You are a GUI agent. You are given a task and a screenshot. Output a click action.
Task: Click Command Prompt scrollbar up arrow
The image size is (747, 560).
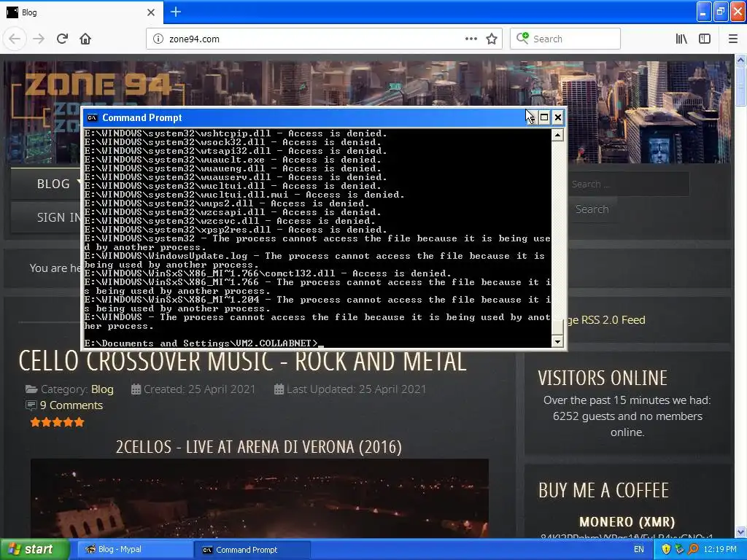click(557, 135)
